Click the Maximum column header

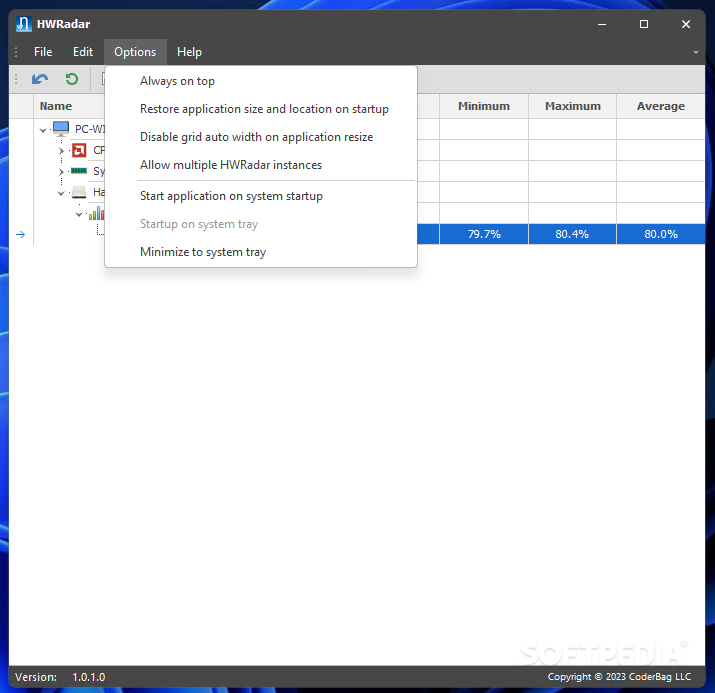(573, 106)
